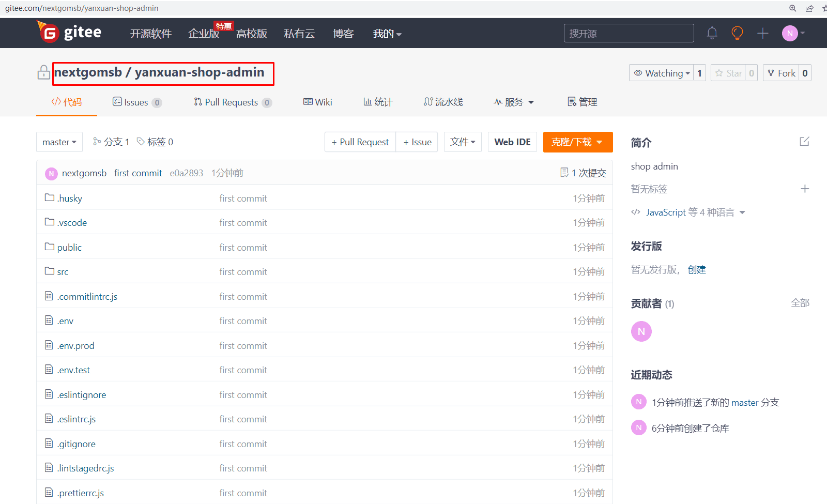Click the plus create icon in header

pyautogui.click(x=762, y=33)
